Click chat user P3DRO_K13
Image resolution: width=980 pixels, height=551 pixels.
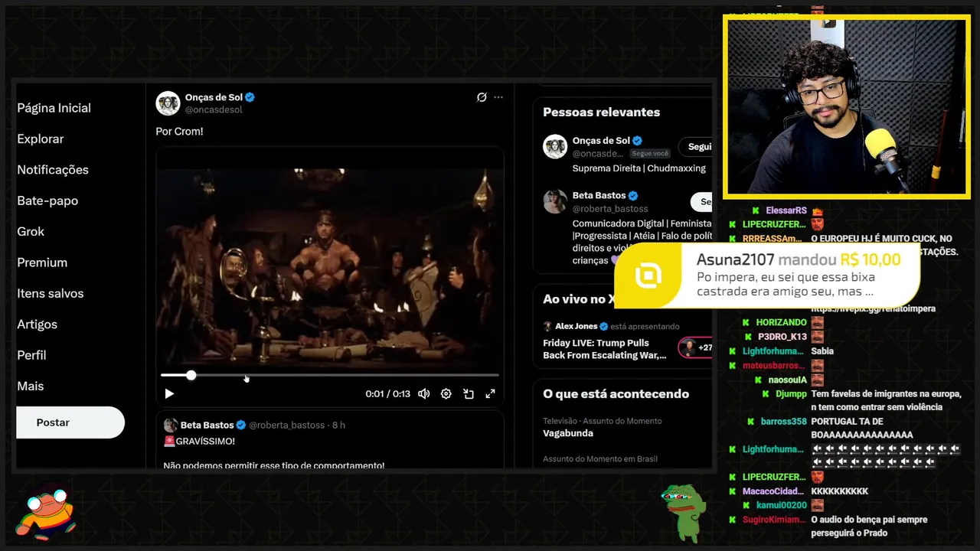point(782,337)
